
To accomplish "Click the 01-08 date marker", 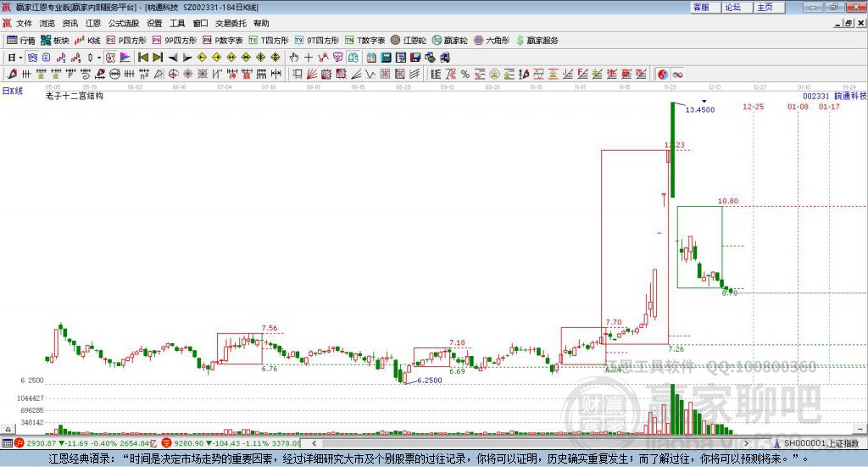I will click(798, 106).
